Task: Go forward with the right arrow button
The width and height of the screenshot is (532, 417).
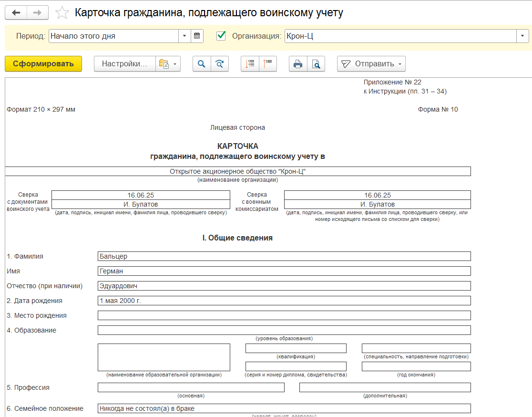Action: pyautogui.click(x=37, y=13)
